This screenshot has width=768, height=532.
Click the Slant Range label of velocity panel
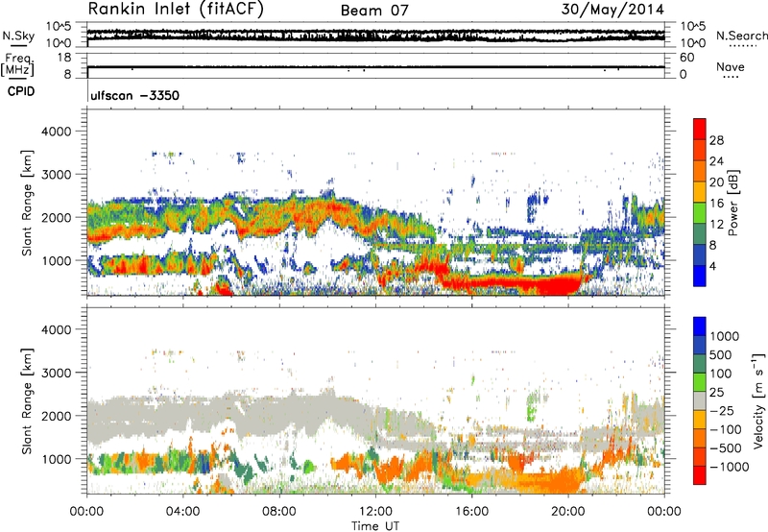pyautogui.click(x=27, y=401)
